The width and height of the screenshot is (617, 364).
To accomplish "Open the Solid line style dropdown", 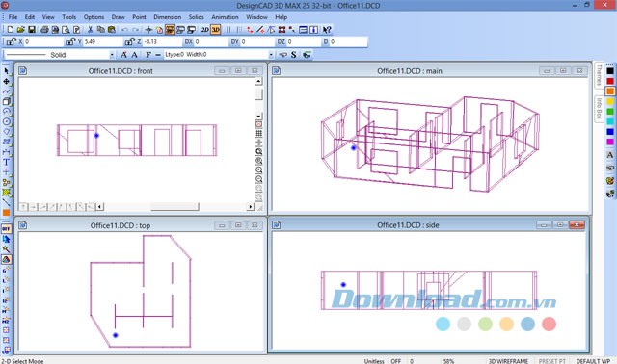I will pyautogui.click(x=112, y=55).
